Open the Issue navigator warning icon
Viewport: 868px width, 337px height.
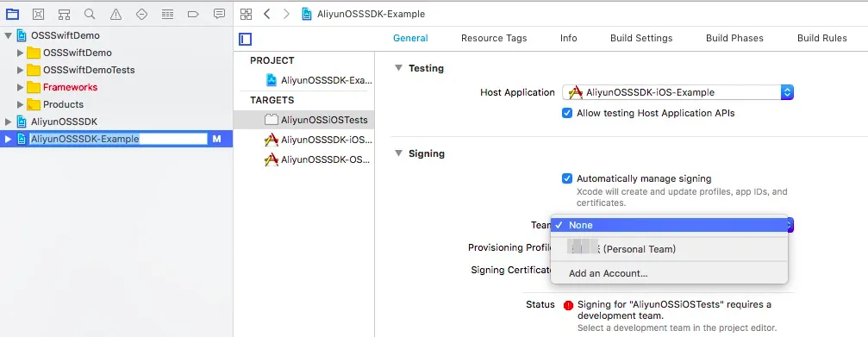[116, 15]
